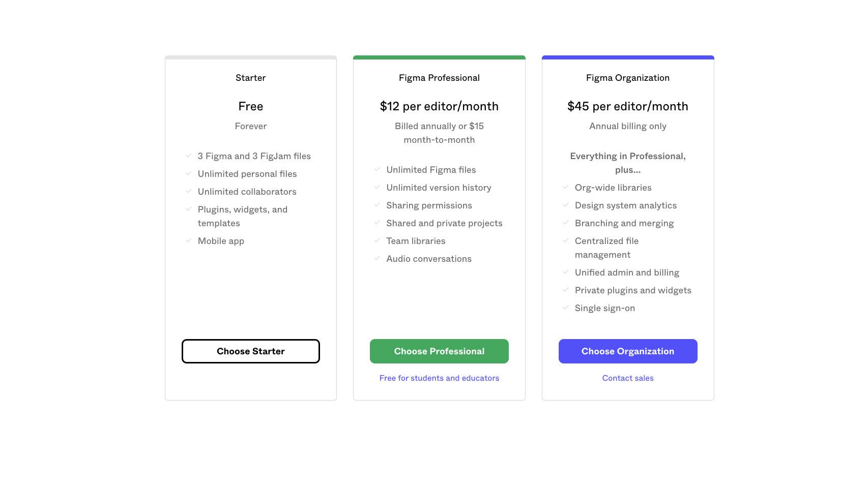
Task: Click checkmark next to Org-wide libraries
Action: (565, 187)
